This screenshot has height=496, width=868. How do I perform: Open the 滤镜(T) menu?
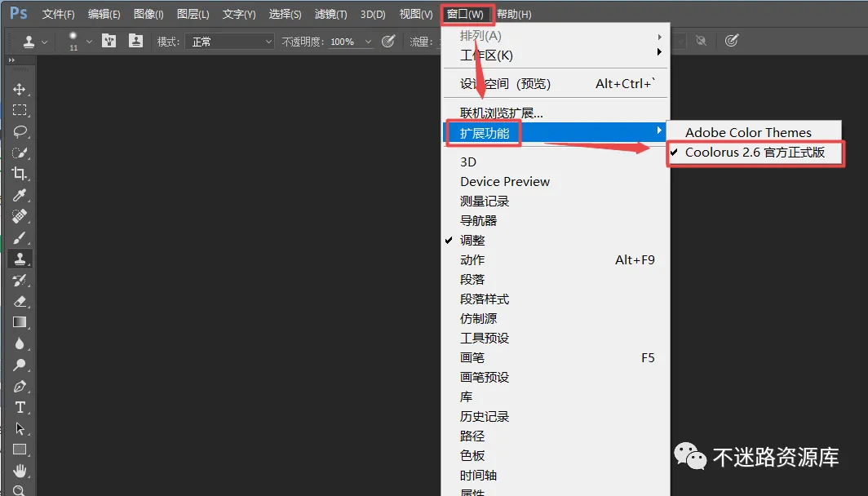pyautogui.click(x=331, y=14)
